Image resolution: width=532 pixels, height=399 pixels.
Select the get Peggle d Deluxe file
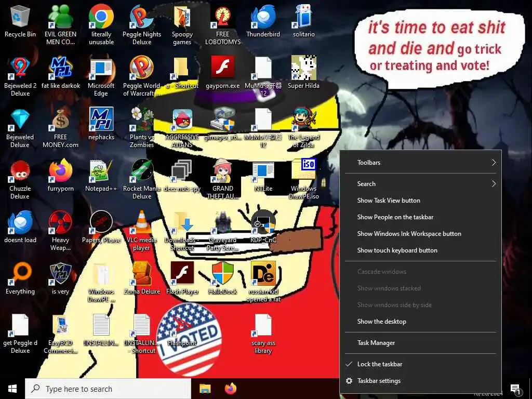click(x=20, y=325)
